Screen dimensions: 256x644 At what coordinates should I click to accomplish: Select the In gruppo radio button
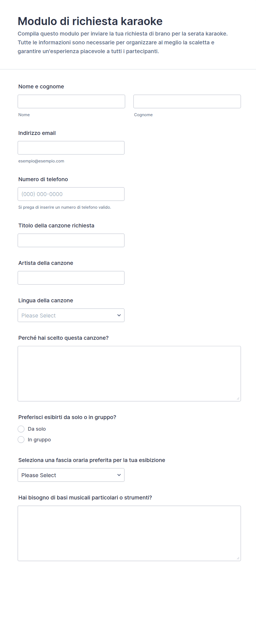(x=21, y=440)
